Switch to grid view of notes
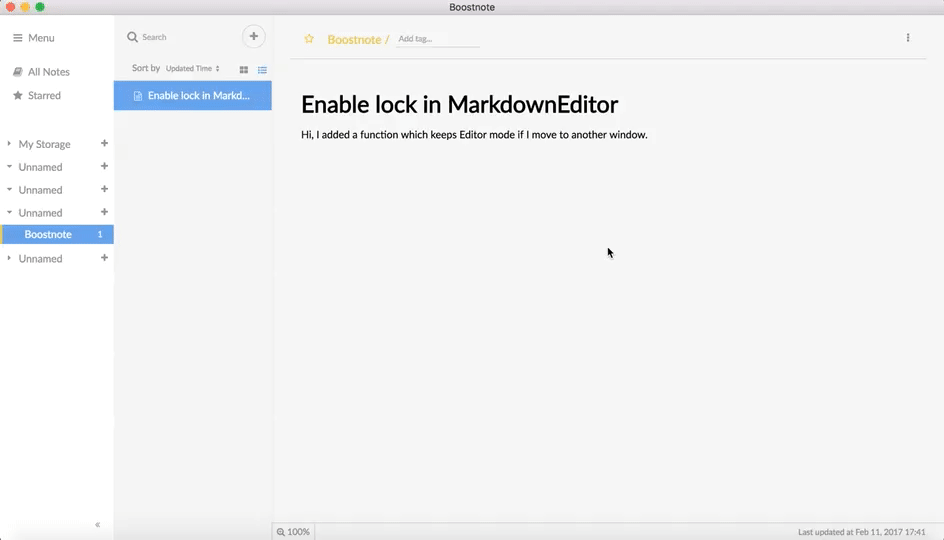 click(x=244, y=70)
